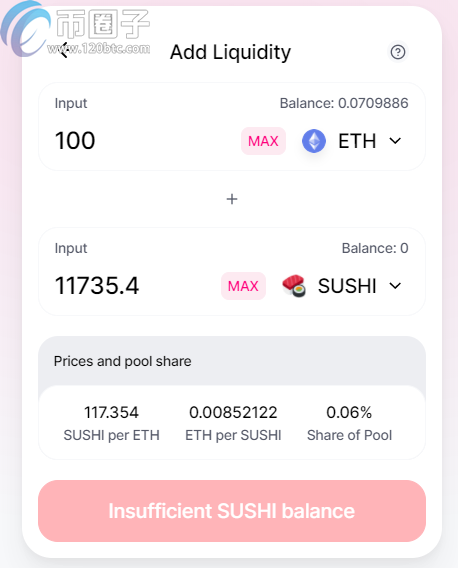Click the 120btc watermark logo
Image resolution: width=458 pixels, height=568 pixels.
[x=75, y=29]
